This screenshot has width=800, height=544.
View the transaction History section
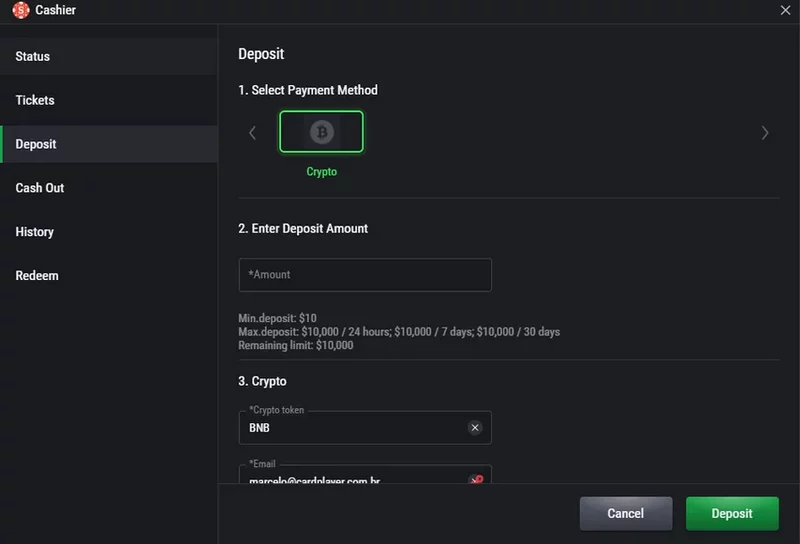point(35,232)
